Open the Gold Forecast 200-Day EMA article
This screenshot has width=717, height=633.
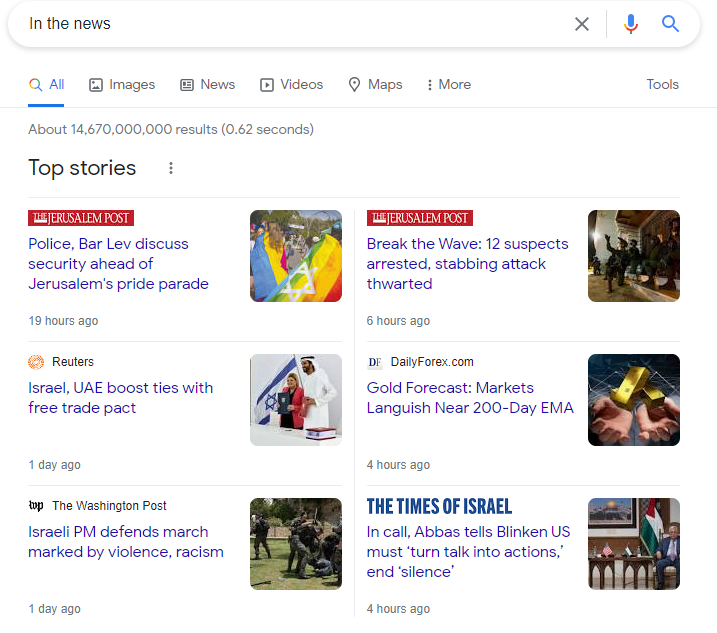[470, 398]
